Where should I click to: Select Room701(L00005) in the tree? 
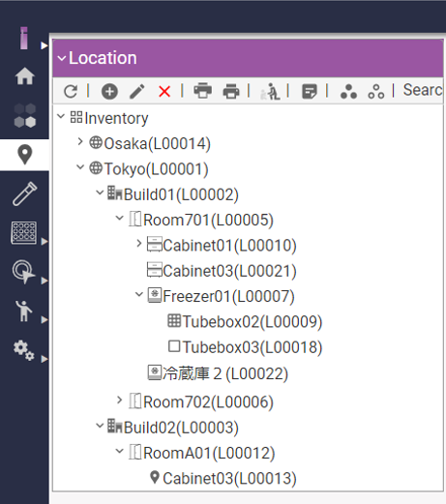coord(208,220)
